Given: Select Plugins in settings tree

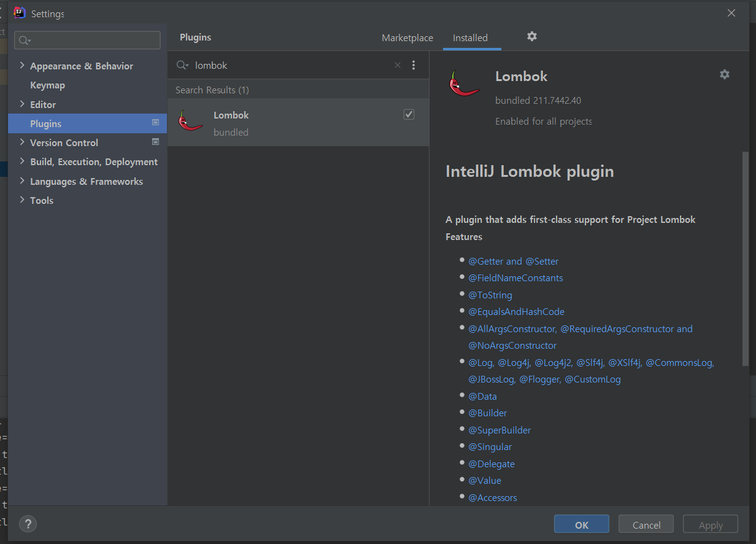Looking at the screenshot, I should pyautogui.click(x=87, y=123).
